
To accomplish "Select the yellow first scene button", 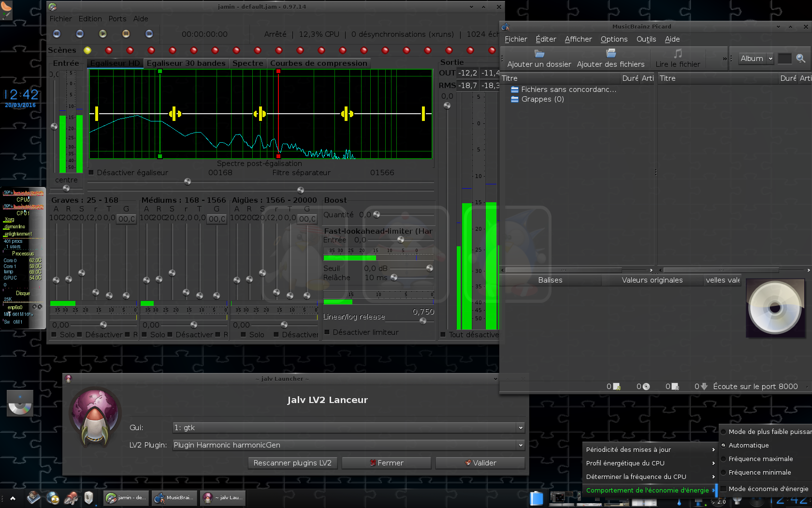I will (87, 50).
